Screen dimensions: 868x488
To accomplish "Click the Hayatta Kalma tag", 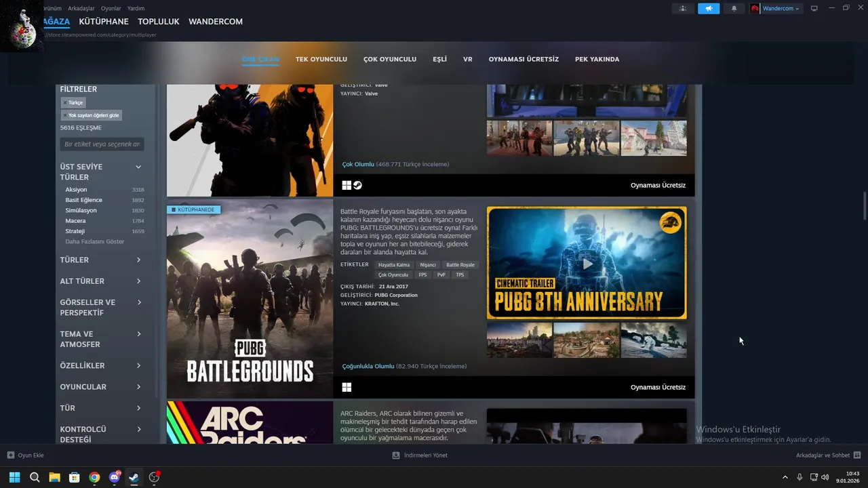I will tap(394, 265).
